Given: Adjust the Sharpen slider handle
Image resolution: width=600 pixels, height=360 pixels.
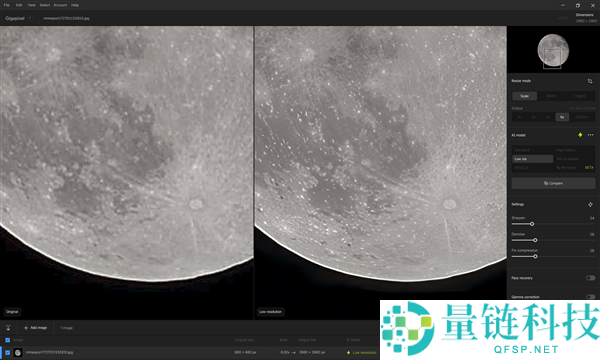Looking at the screenshot, I should tap(532, 224).
